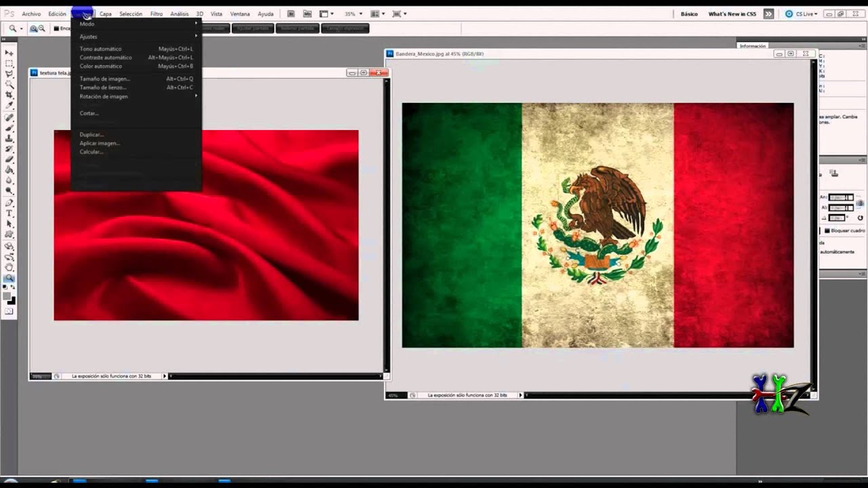
Task: Select the Clone Stamp tool
Action: [9, 138]
